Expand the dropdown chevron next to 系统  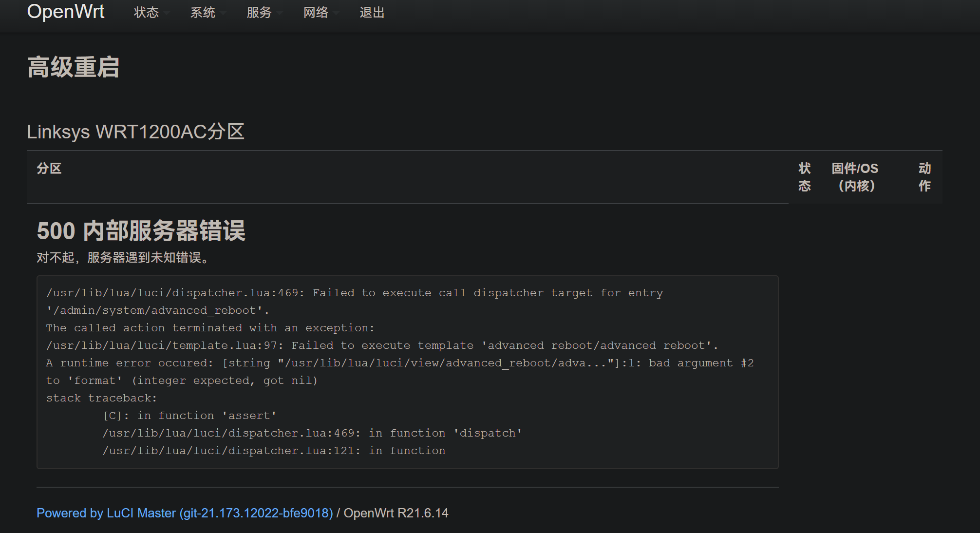223,15
